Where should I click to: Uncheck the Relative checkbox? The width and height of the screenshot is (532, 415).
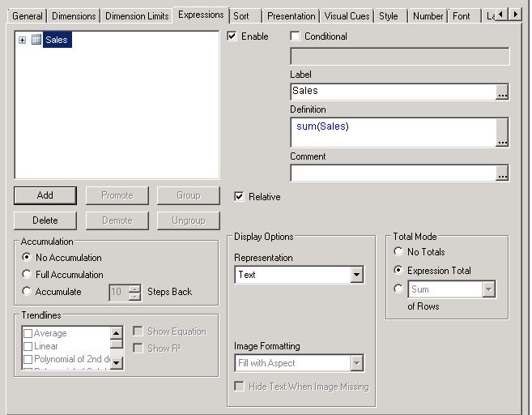239,197
